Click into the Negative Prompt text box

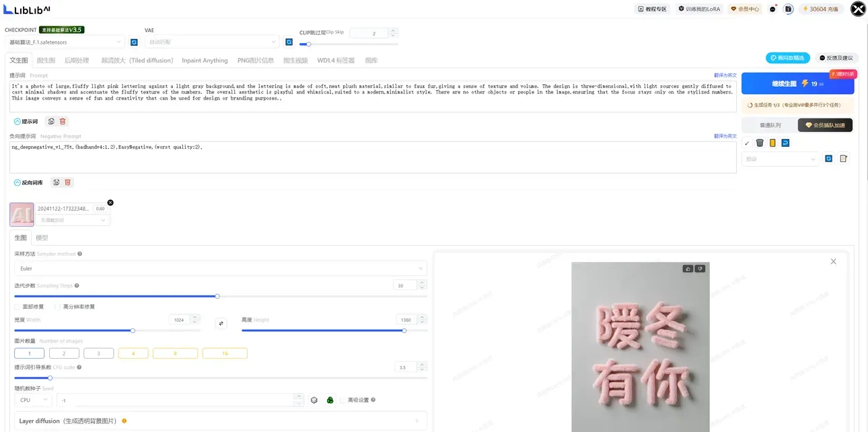373,157
